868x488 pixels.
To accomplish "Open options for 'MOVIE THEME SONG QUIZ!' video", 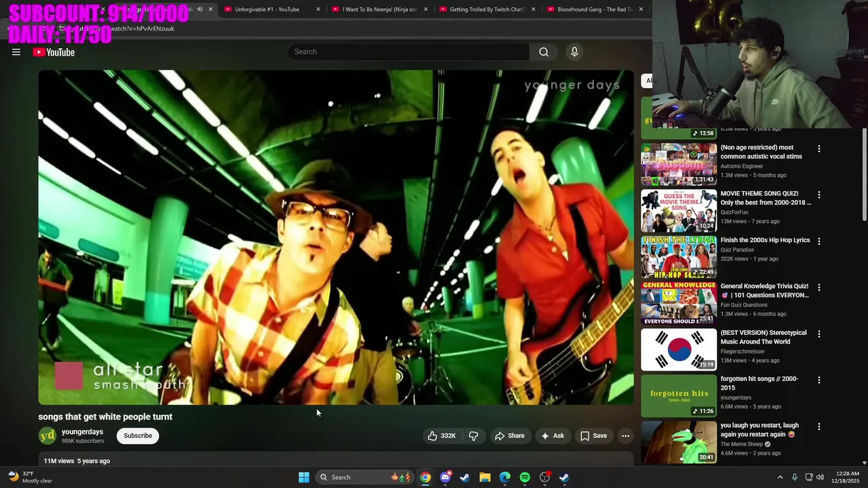I will 818,195.
